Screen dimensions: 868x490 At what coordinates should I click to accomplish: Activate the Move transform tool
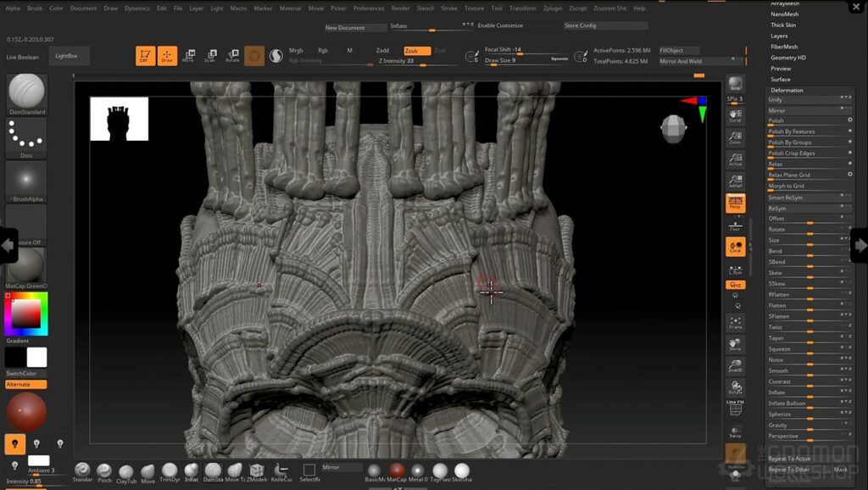click(x=189, y=56)
